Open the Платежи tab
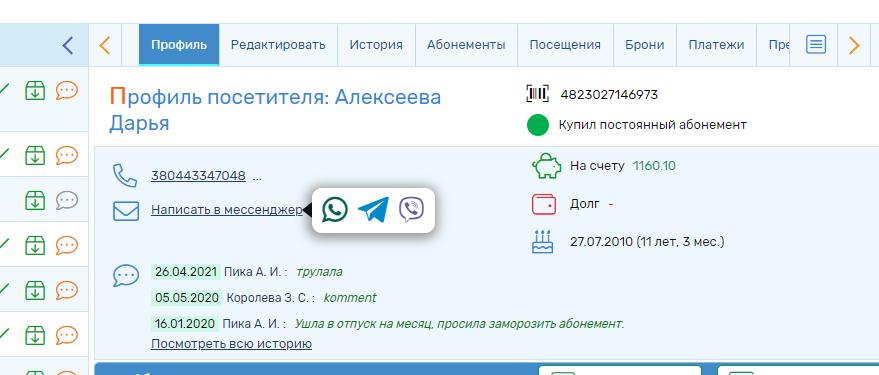879x375 pixels. pos(716,45)
